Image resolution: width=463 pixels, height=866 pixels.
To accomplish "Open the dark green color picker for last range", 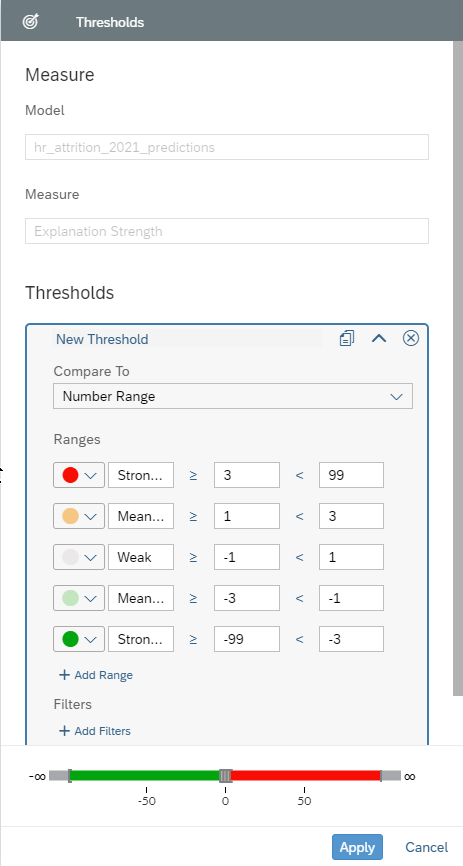I will [x=79, y=639].
